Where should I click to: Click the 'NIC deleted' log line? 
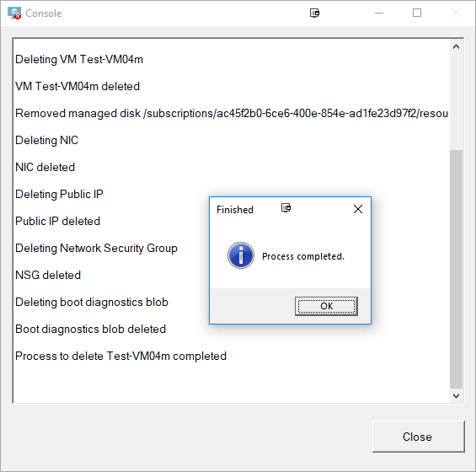point(45,167)
